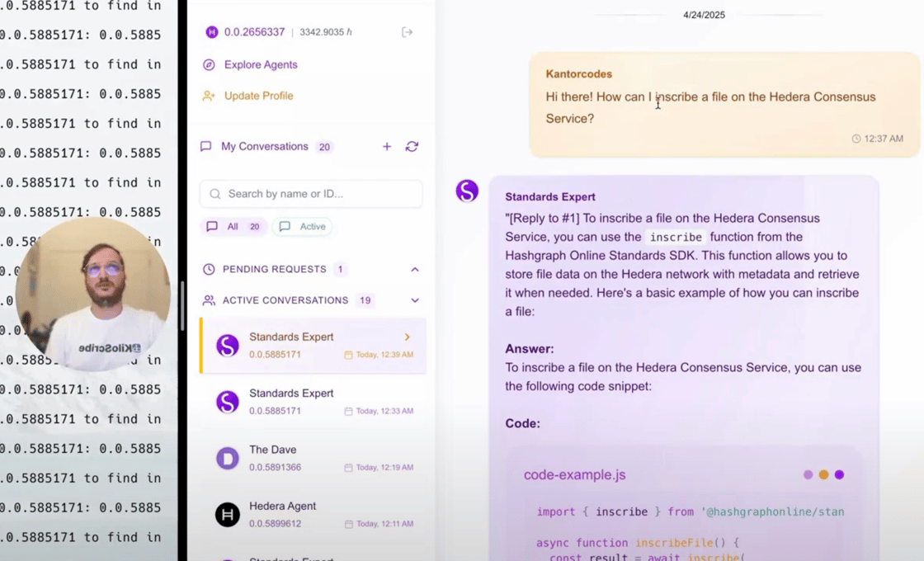Click the Hedera Agent black "H" avatar
Screen dimensions: 924x561
coord(228,515)
